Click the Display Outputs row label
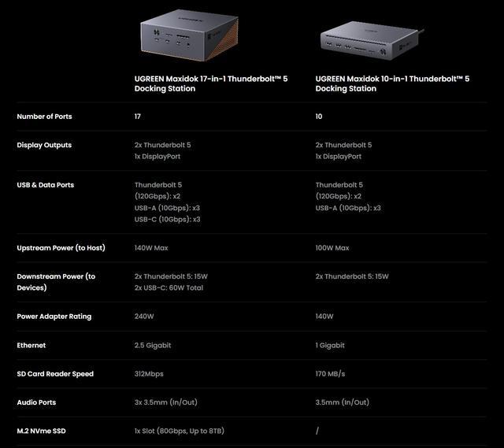The image size is (504, 448). (44, 145)
